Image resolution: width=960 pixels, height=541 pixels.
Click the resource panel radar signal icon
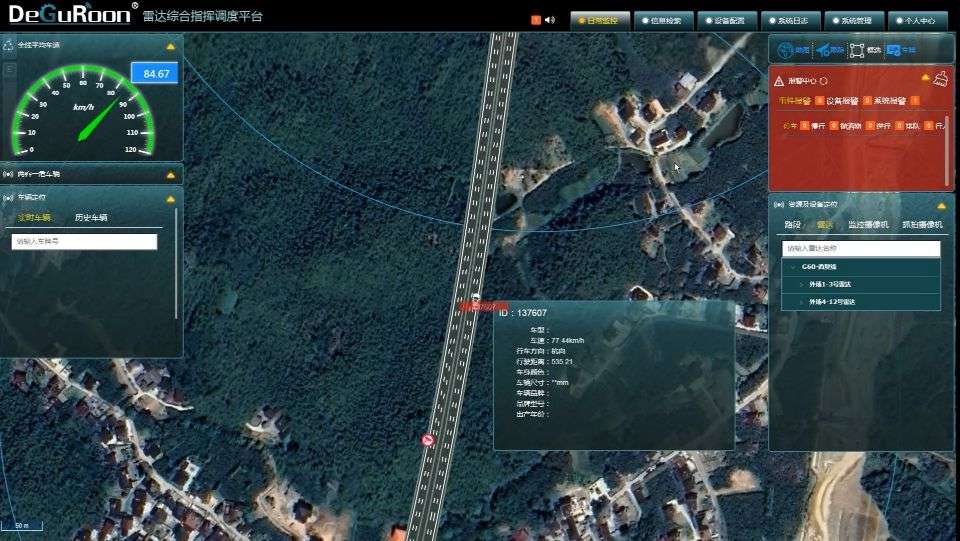(x=779, y=204)
